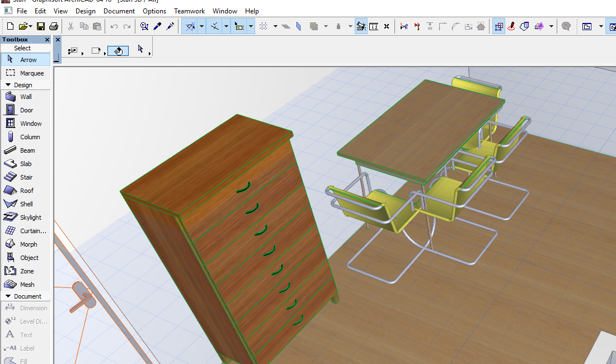Open the Edit menu
Screen dimensions: 616x364
[x=40, y=11]
